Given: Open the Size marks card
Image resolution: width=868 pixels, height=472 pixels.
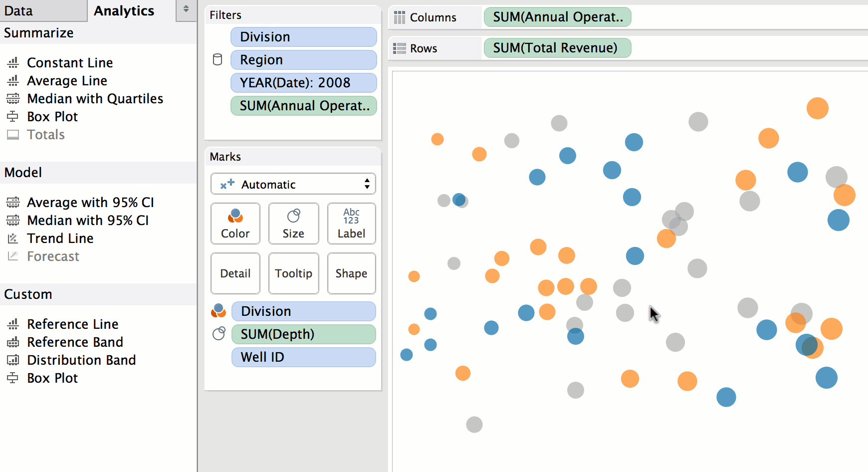Looking at the screenshot, I should 293,224.
